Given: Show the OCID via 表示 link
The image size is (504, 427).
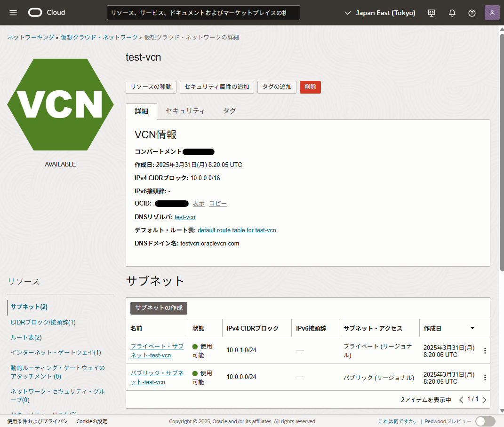Looking at the screenshot, I should coord(199,203).
